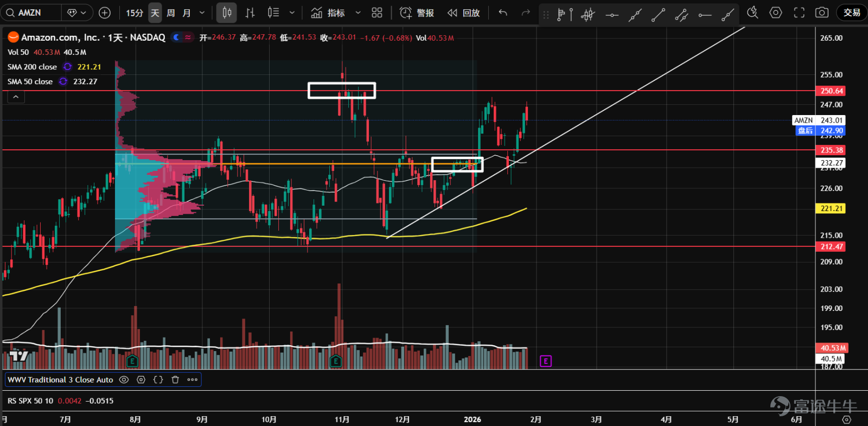Click the SMA 50 close legend label

click(x=30, y=81)
